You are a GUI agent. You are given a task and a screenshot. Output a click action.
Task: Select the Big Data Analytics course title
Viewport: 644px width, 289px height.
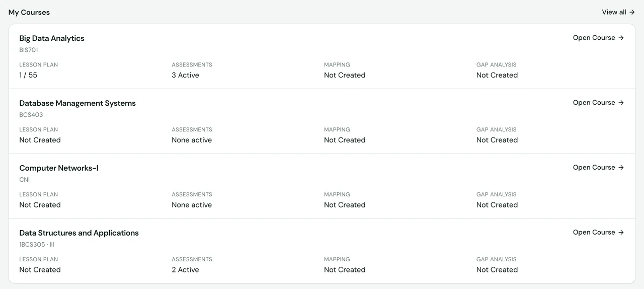click(x=52, y=38)
